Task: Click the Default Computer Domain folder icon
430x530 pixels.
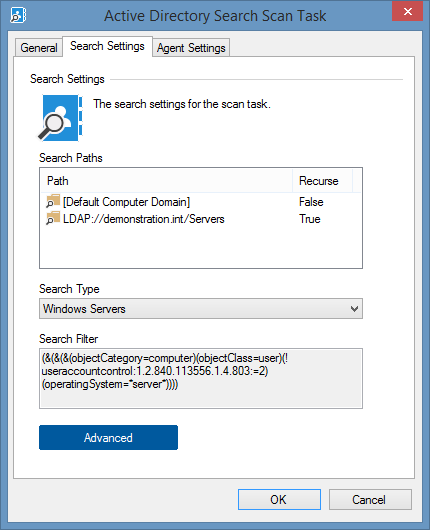Action: (53, 201)
